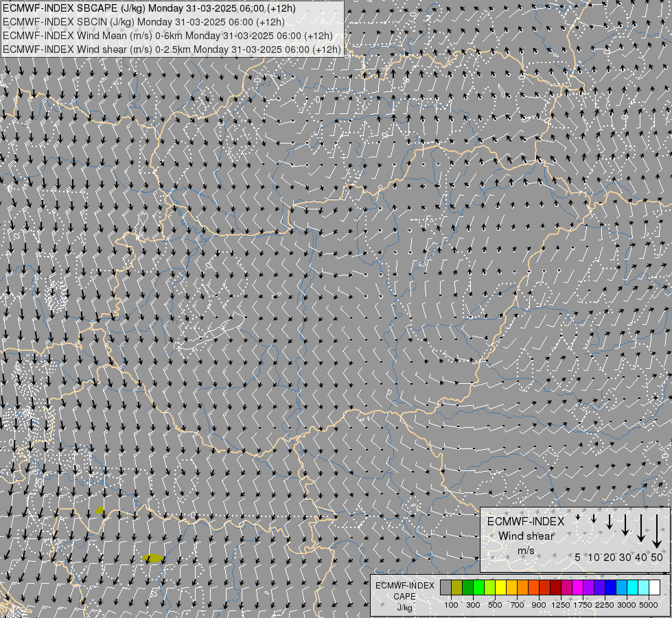Click the 10 m/s wind shear legend arrow
Screen dimensions: 672x618
tap(594, 519)
